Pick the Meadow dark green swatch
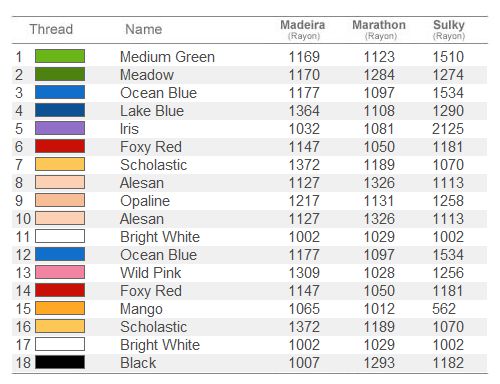The width and height of the screenshot is (500, 384). pyautogui.click(x=60, y=74)
